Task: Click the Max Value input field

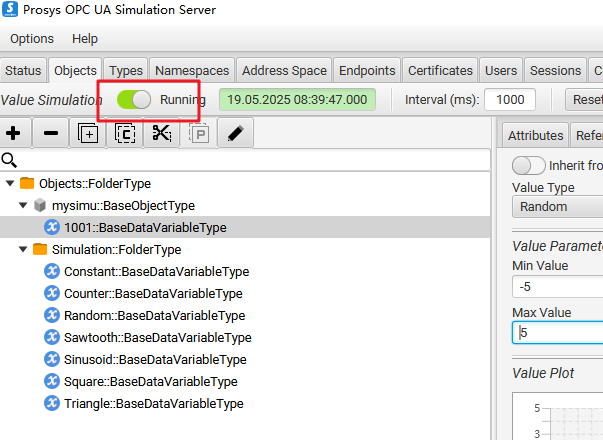Action: tap(558, 332)
